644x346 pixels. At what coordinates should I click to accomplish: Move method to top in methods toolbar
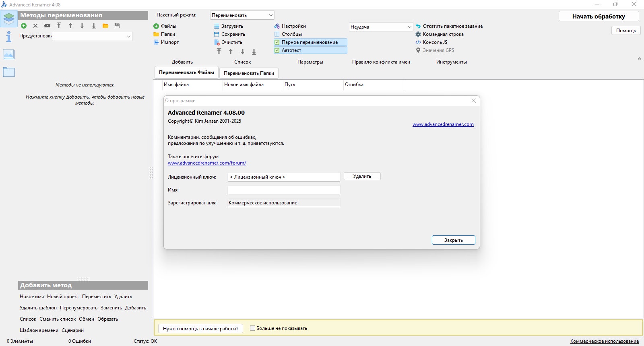[59, 26]
